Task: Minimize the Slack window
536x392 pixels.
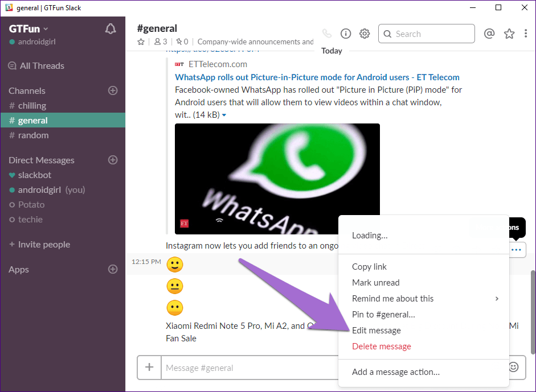Action: [x=473, y=7]
